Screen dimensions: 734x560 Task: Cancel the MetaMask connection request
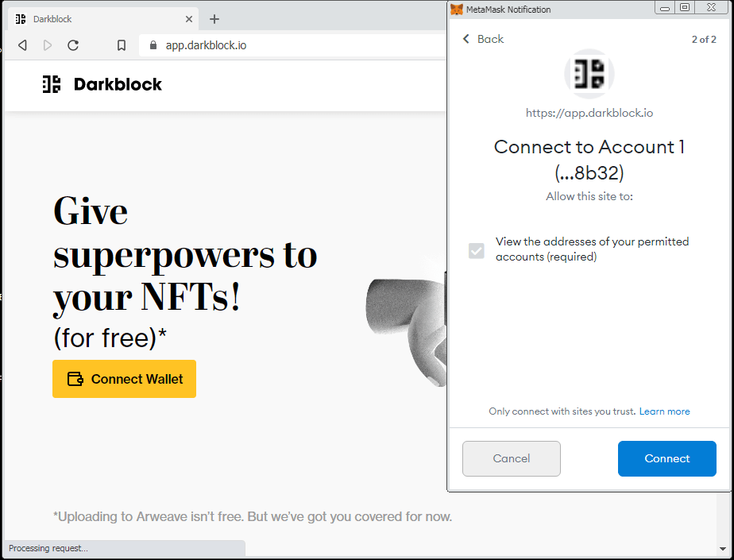512,458
